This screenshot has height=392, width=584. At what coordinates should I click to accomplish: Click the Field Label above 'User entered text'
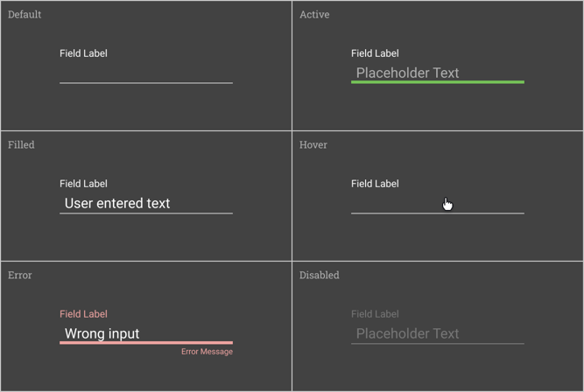[x=83, y=184]
